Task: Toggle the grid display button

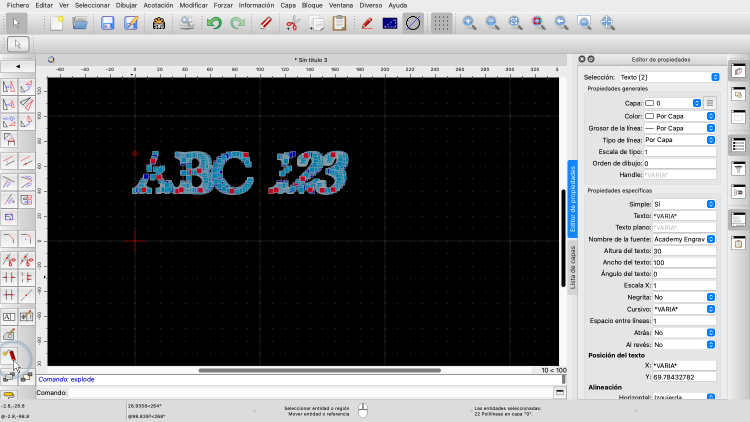Action: pos(441,23)
